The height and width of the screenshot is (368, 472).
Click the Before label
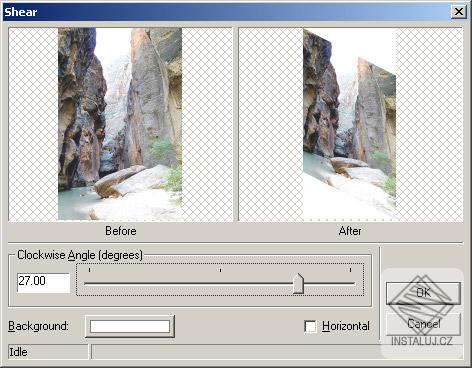pos(121,231)
